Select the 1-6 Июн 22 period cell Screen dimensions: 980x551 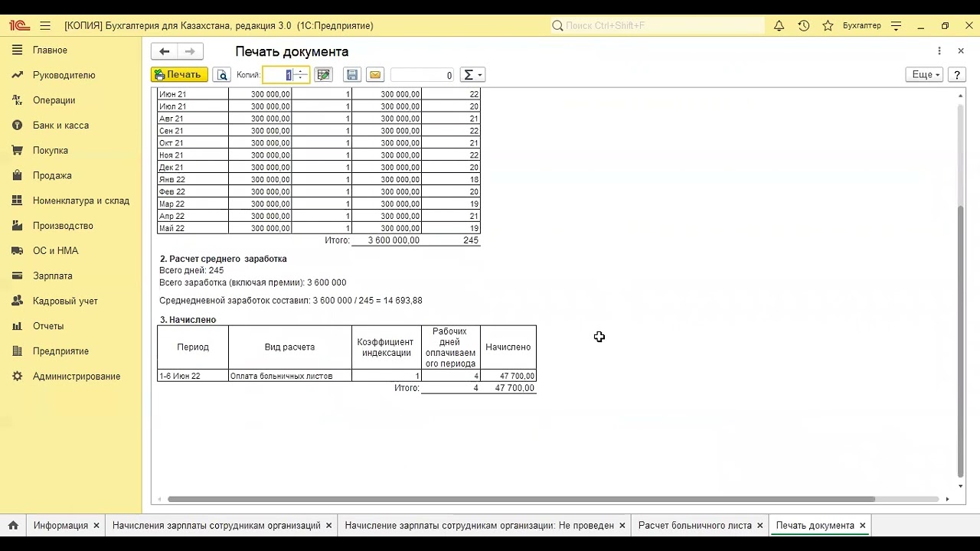(193, 376)
